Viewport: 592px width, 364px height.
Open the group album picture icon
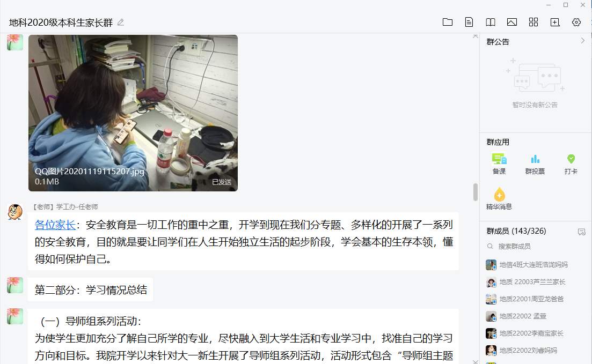(x=512, y=23)
